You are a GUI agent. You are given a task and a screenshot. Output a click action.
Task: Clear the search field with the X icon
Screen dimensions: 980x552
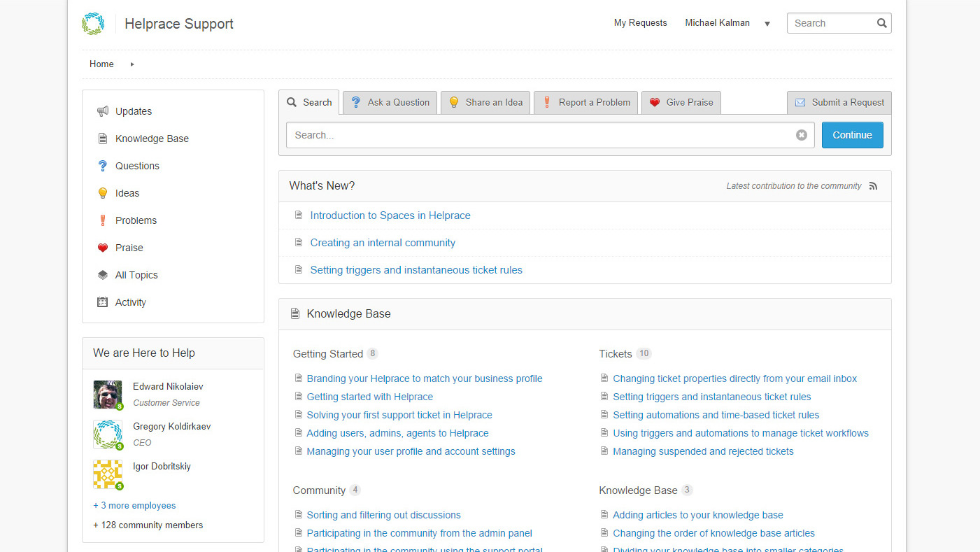[802, 135]
